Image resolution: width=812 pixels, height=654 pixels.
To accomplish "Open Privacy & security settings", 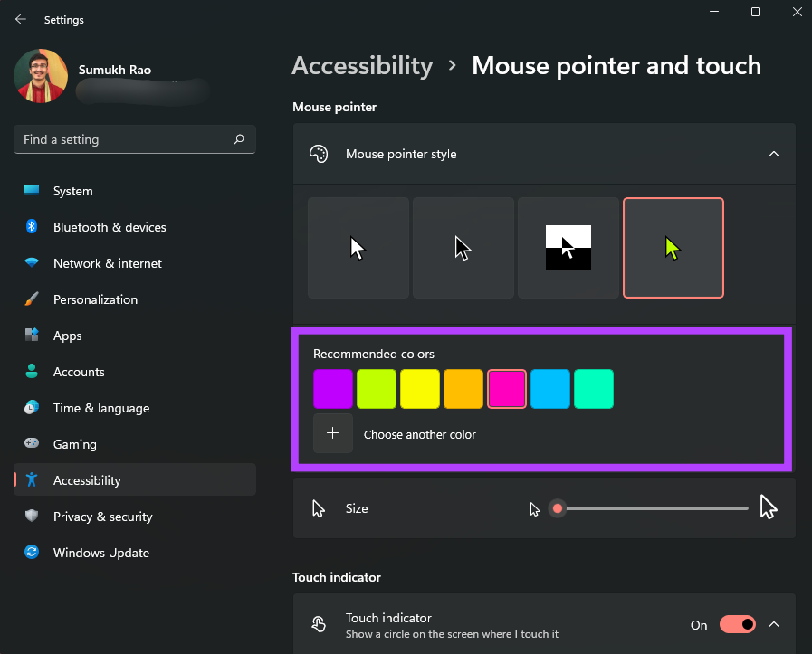I will (33, 517).
